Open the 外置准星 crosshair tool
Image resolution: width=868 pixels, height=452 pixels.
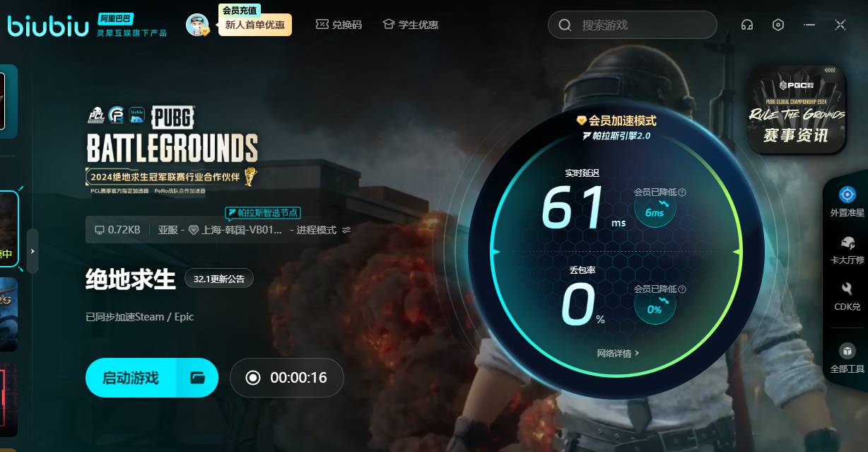[x=847, y=202]
